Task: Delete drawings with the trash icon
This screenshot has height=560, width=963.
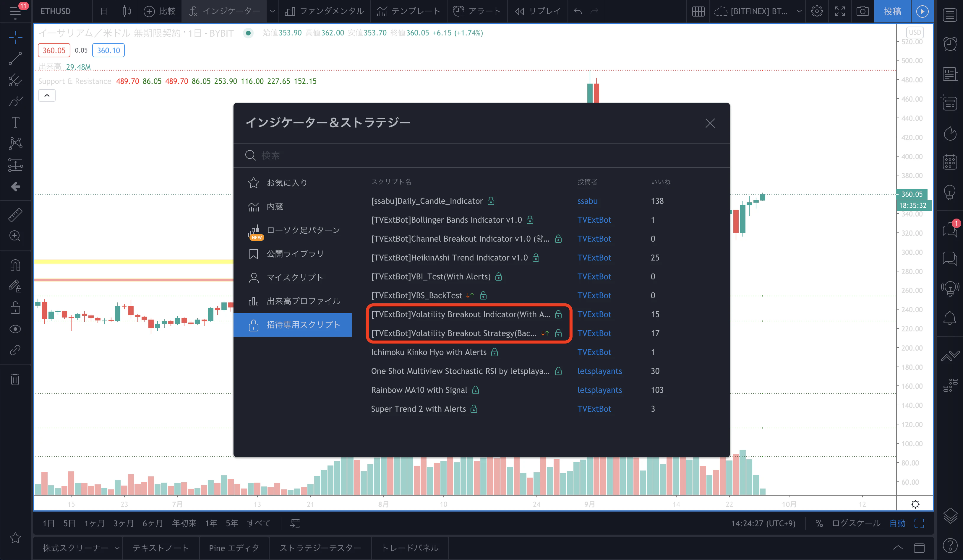Action: pyautogui.click(x=15, y=380)
